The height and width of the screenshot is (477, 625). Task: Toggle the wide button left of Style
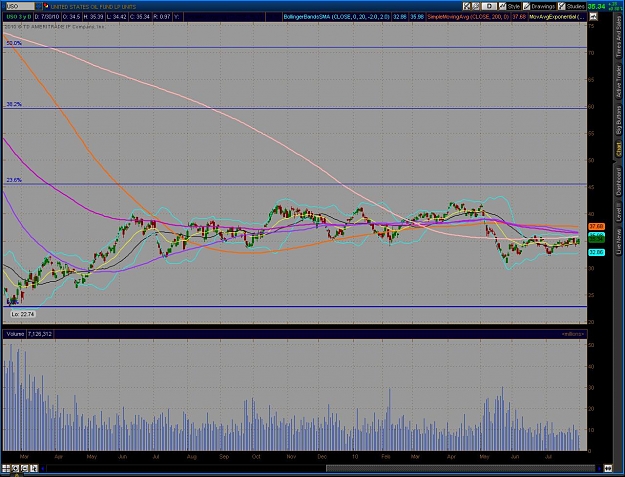point(489,6)
